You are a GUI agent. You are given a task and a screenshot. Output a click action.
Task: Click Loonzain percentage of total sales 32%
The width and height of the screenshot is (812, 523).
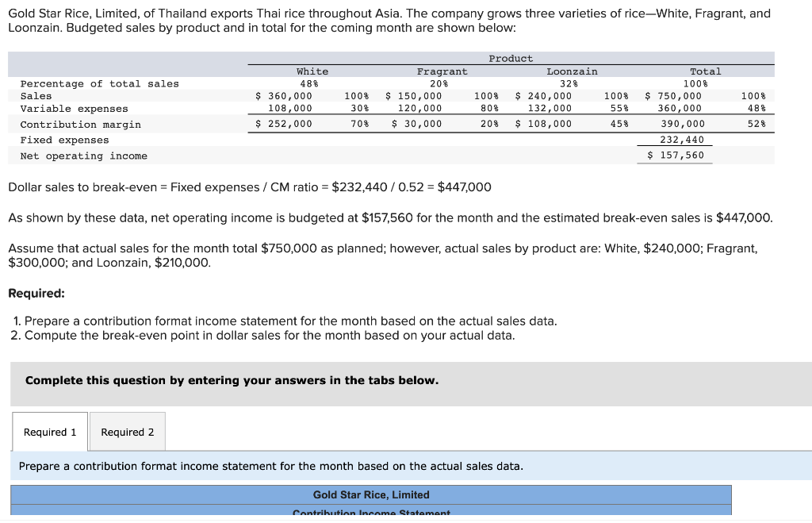click(569, 83)
